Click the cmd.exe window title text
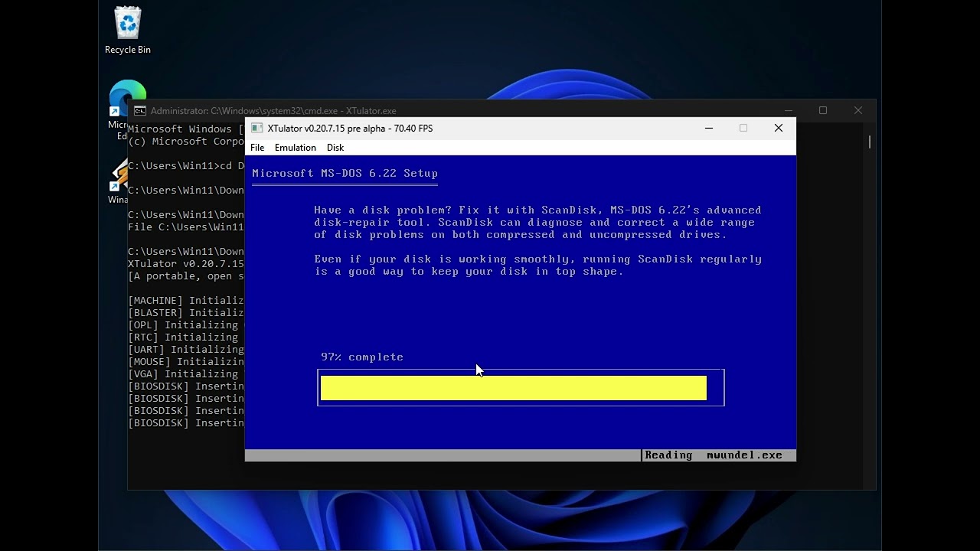Image resolution: width=980 pixels, height=551 pixels. [x=273, y=111]
